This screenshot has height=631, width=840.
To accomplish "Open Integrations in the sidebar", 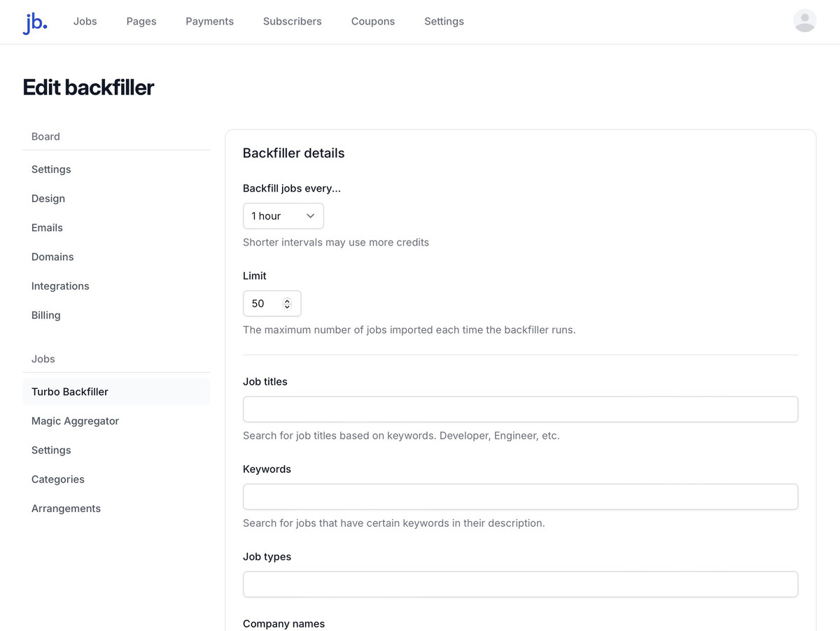I will pyautogui.click(x=60, y=286).
